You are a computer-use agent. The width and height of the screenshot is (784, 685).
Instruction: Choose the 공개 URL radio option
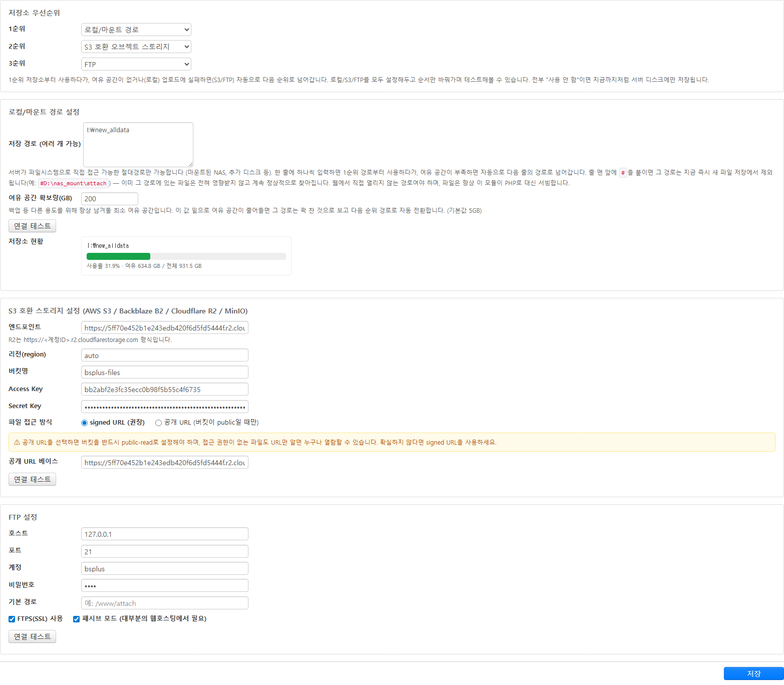[x=158, y=423]
